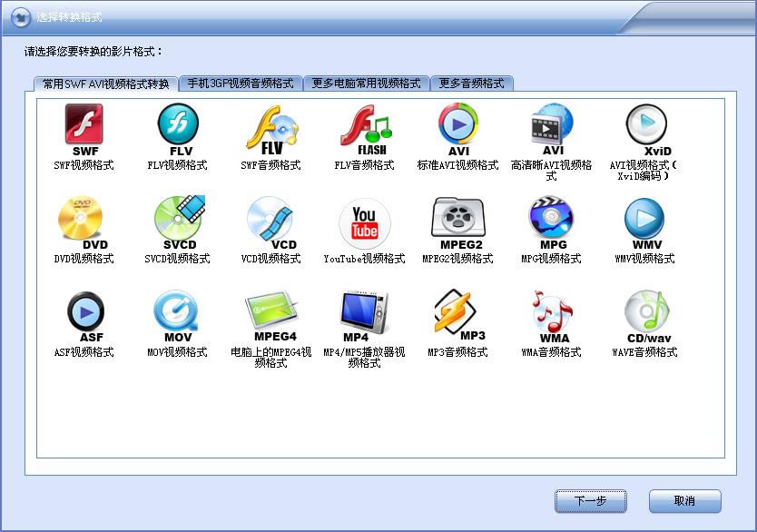757x532 pixels.
Task: Click the MP4/MP5播放器视频格式 caption
Action: click(365, 358)
